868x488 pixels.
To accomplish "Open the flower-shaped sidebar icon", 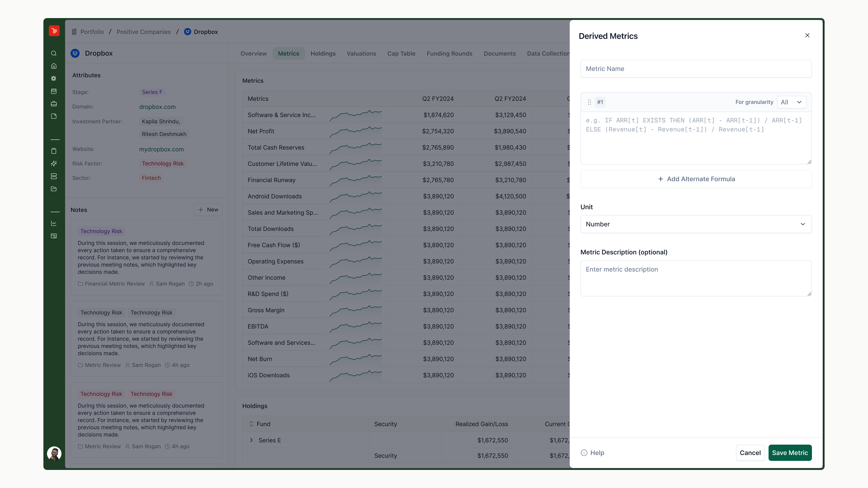I will tap(54, 78).
